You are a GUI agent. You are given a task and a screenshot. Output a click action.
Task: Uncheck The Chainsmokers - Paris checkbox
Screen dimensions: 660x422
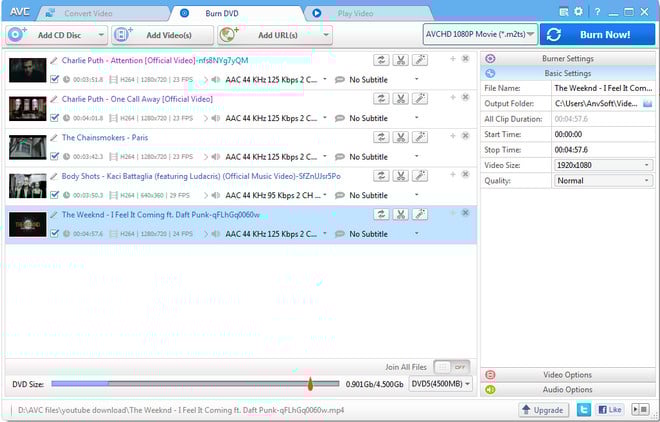54,156
